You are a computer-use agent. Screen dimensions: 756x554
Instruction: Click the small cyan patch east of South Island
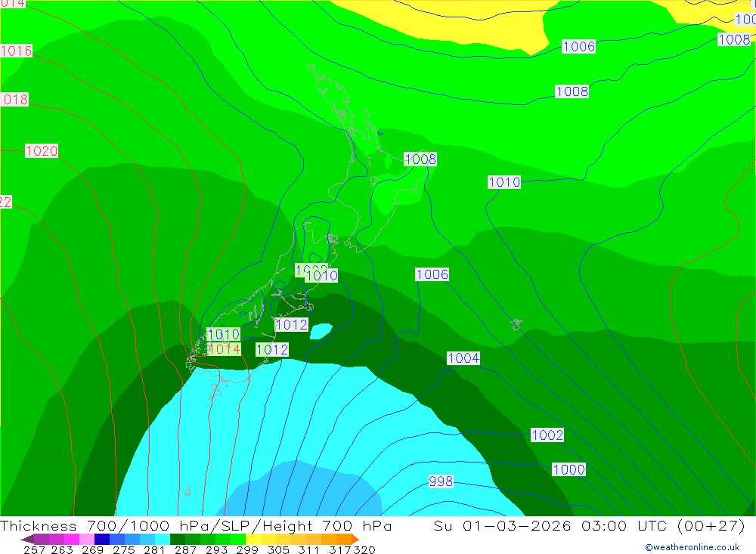coord(321,331)
